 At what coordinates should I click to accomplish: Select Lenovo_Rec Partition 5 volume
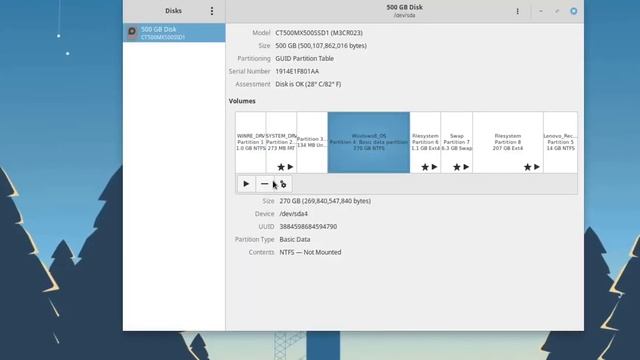click(560, 142)
